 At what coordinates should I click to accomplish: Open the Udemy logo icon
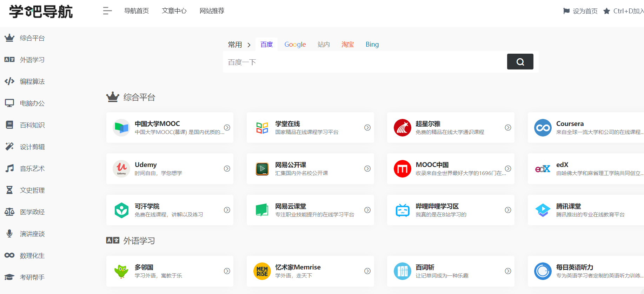point(121,169)
